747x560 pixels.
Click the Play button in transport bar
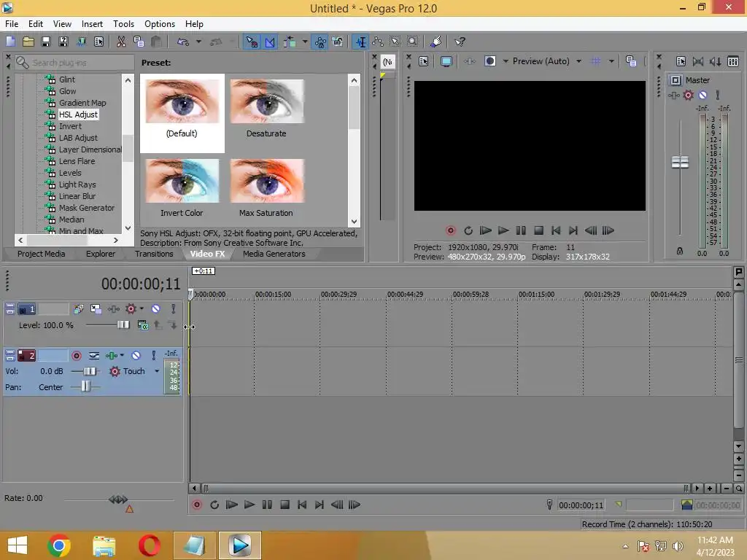tap(249, 505)
